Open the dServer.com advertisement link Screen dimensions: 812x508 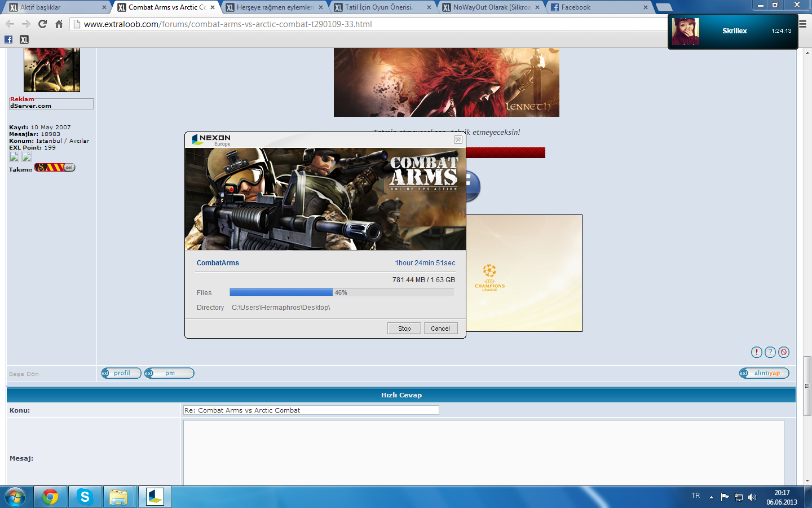pos(30,106)
